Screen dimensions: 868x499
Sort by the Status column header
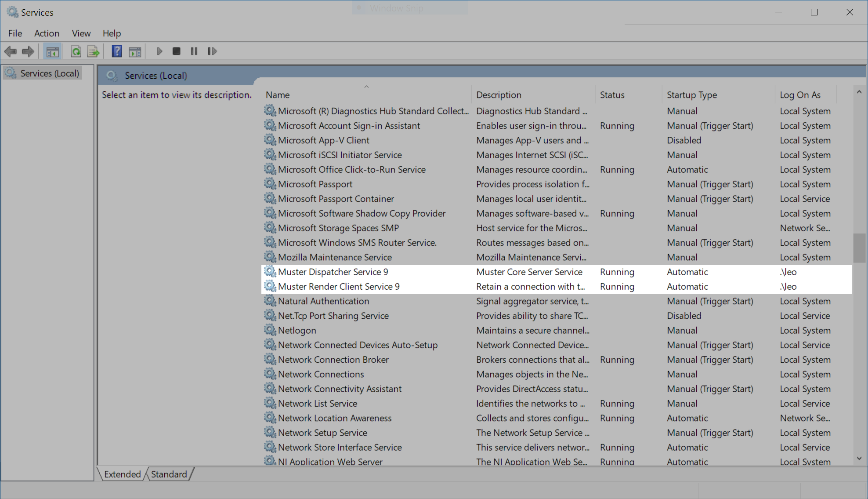(612, 95)
